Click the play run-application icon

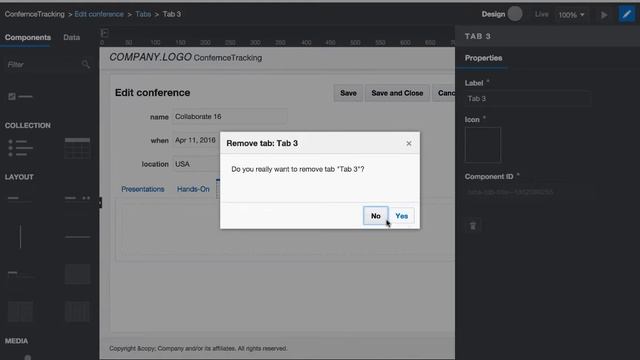point(604,15)
